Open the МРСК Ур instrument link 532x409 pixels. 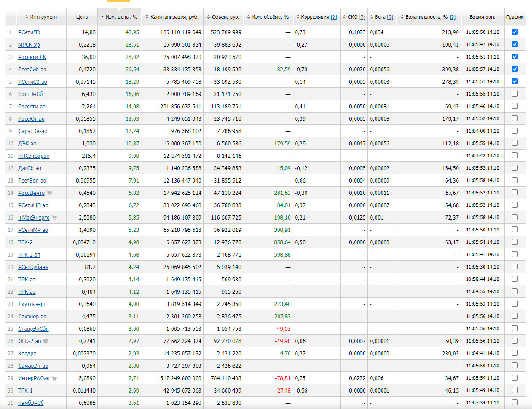coord(29,45)
